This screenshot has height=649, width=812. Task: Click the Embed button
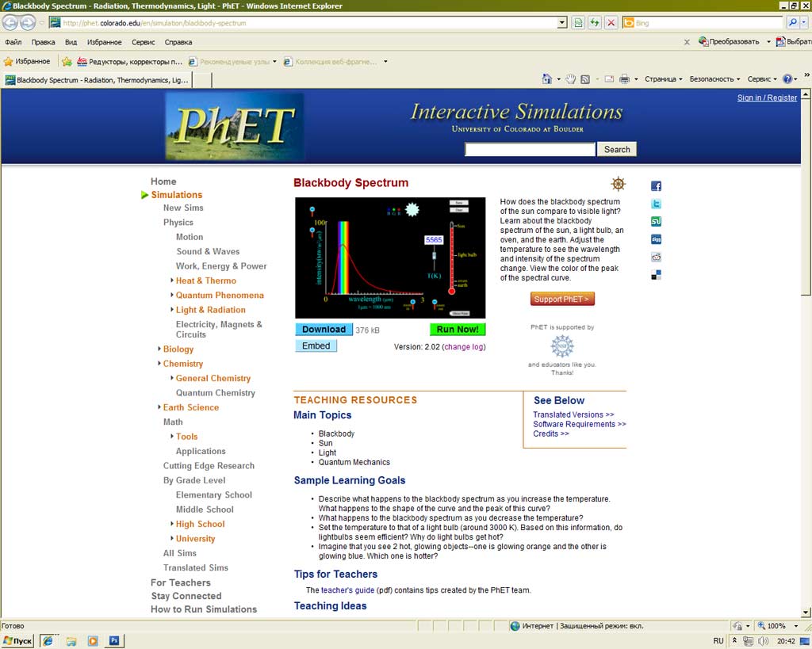pyautogui.click(x=316, y=345)
